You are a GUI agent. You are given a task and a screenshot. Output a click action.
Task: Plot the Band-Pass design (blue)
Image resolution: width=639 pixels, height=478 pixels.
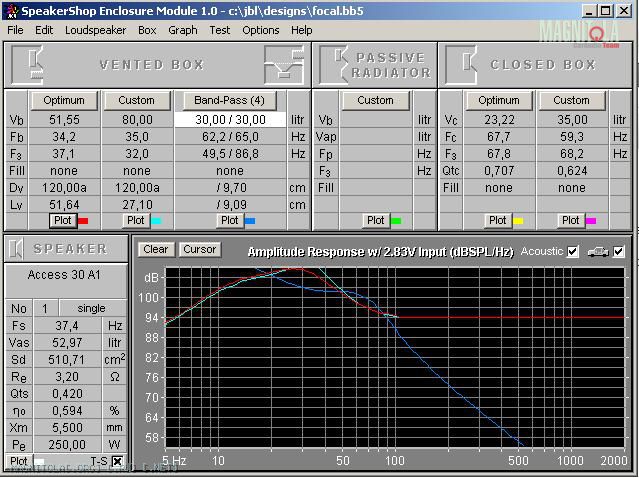pos(229,220)
